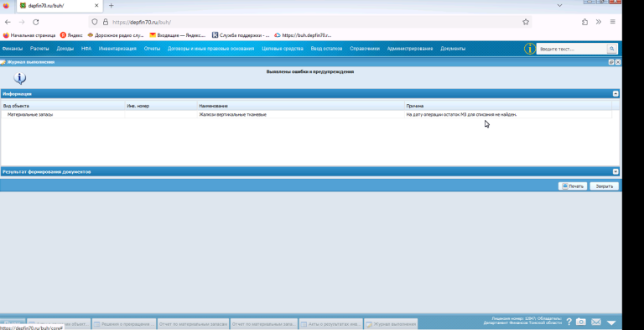Expand the Результат формирования документов section
This screenshot has height=330, width=644.
[615, 171]
